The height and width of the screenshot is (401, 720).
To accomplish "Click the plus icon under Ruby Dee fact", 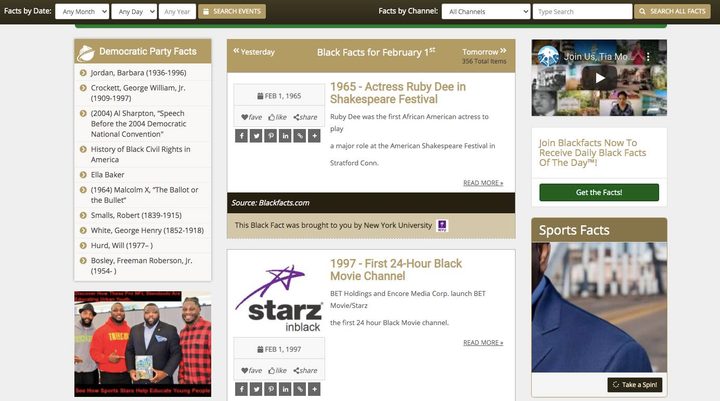I will click(314, 136).
